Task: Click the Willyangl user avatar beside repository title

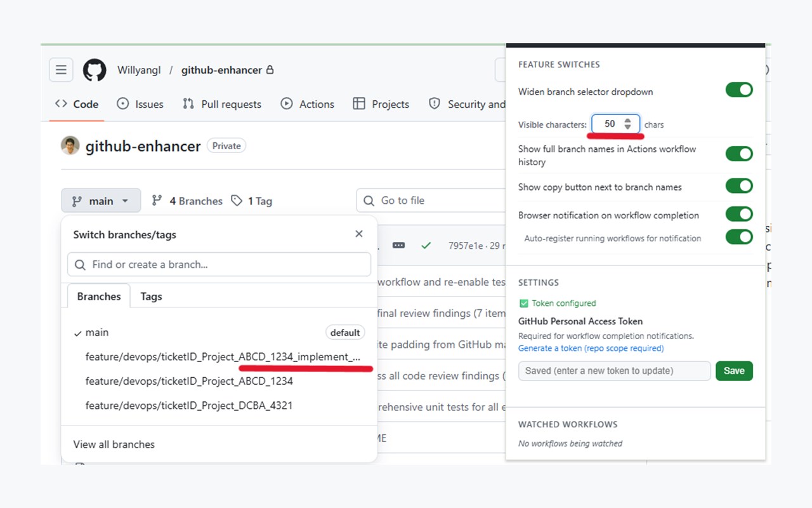Action: tap(70, 145)
